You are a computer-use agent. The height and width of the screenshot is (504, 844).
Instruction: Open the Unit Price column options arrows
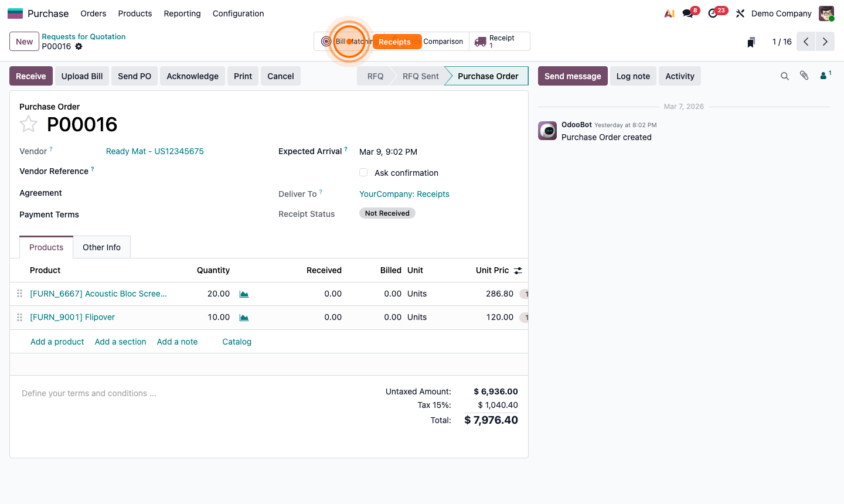coord(518,270)
